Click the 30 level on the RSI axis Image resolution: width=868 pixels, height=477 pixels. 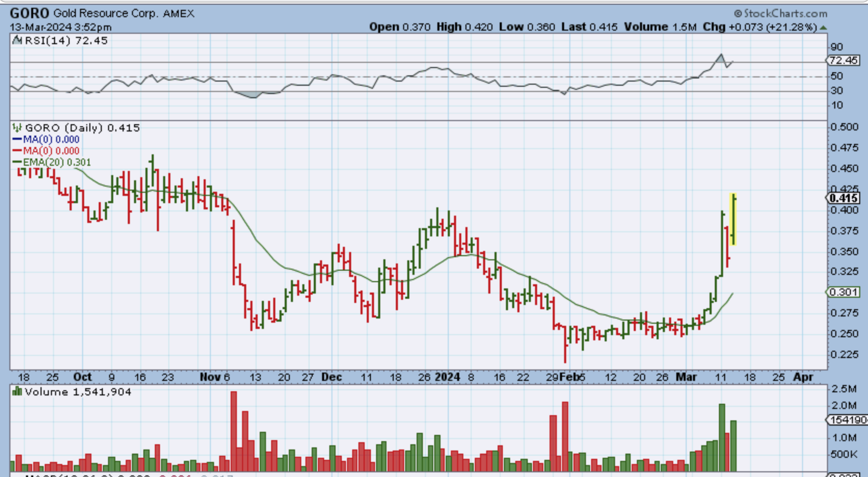point(837,90)
